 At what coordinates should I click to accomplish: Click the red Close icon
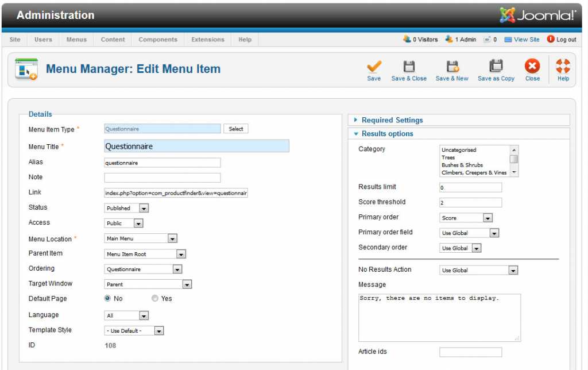click(x=532, y=66)
